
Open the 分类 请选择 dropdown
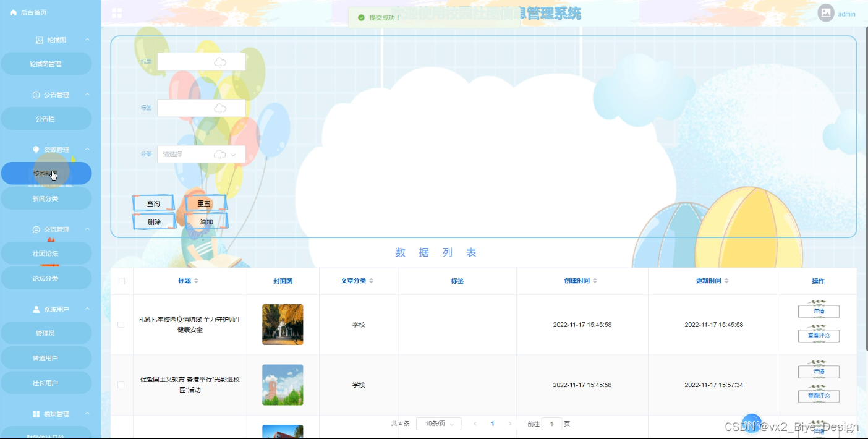point(201,154)
